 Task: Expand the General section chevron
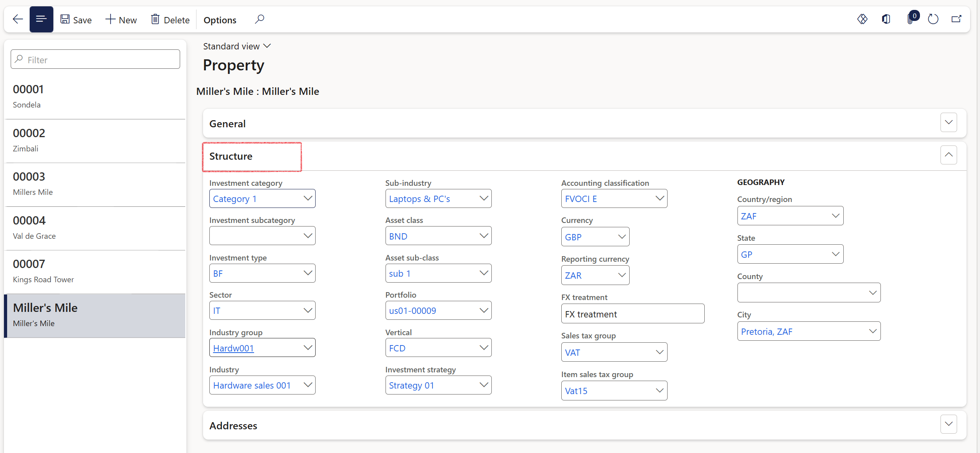click(948, 123)
